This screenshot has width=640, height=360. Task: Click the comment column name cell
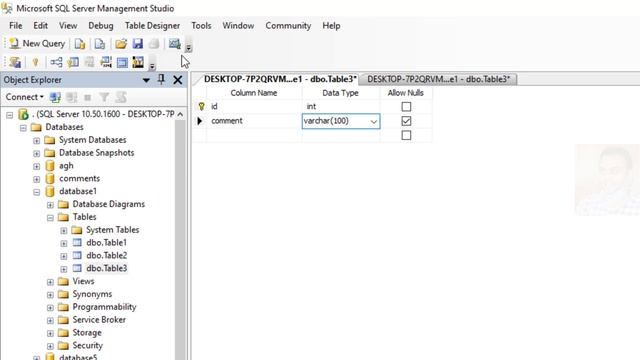pos(254,121)
